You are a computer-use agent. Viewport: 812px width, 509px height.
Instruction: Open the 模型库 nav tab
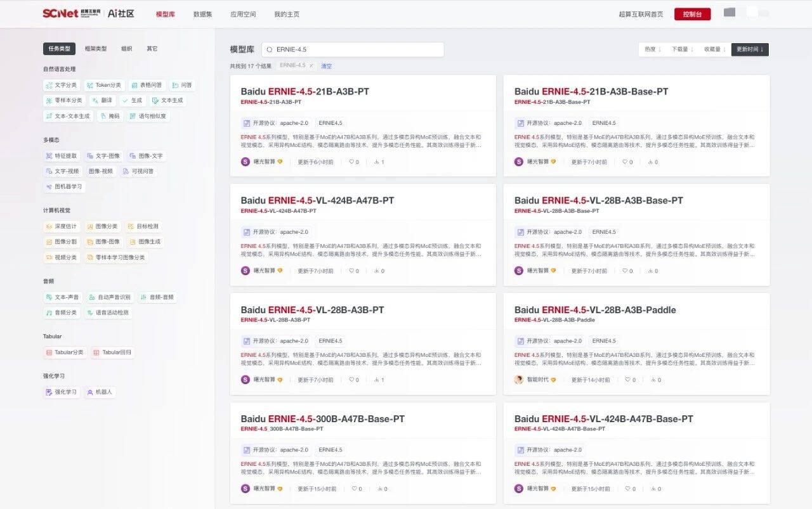click(x=166, y=14)
